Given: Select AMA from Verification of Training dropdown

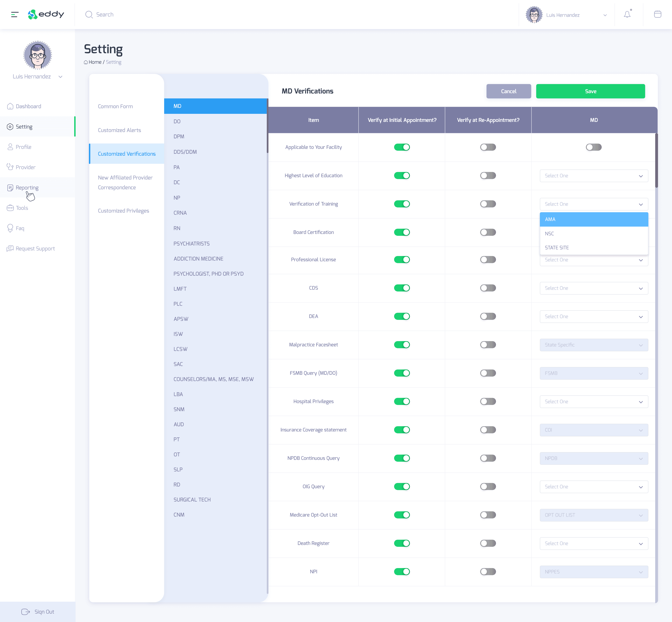Looking at the screenshot, I should pyautogui.click(x=593, y=219).
